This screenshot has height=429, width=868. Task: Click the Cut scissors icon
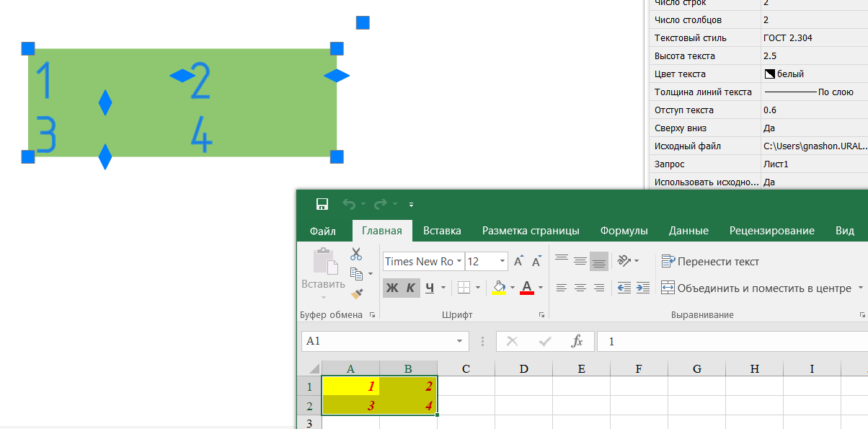356,254
